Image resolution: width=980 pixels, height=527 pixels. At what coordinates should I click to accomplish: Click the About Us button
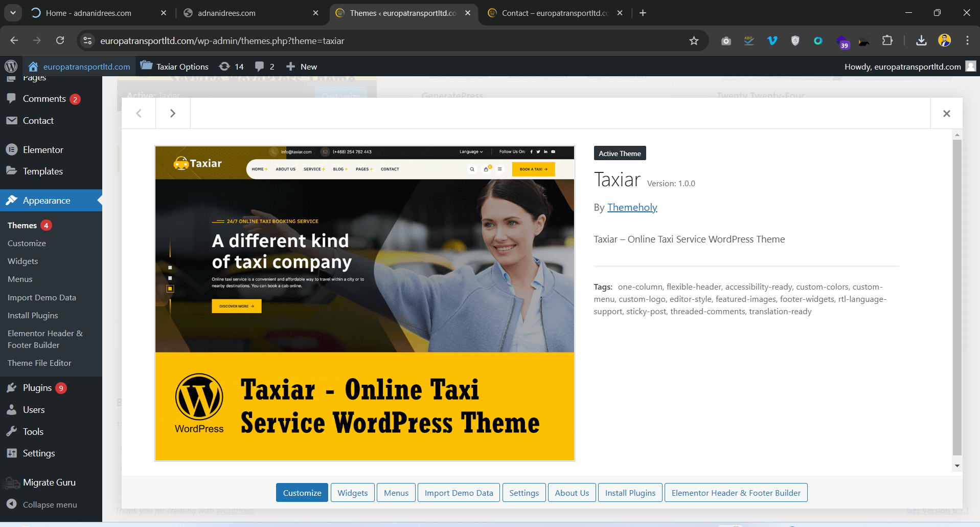572,493
